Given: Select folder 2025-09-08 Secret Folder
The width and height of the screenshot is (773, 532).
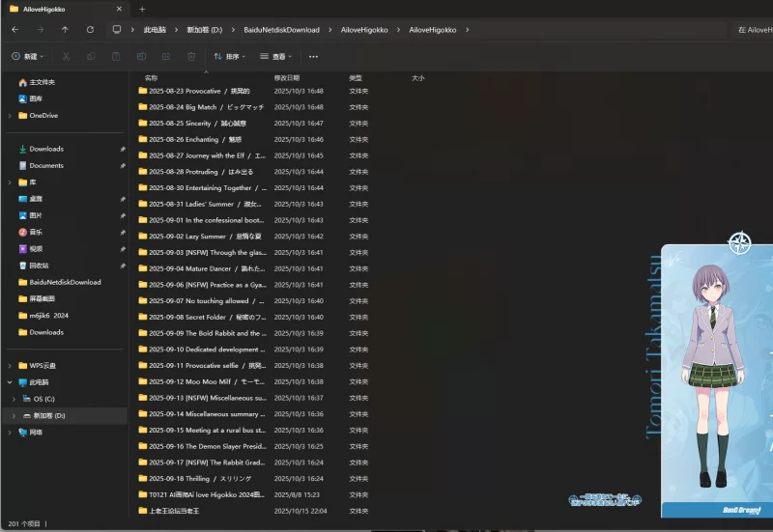Looking at the screenshot, I should point(253,318).
